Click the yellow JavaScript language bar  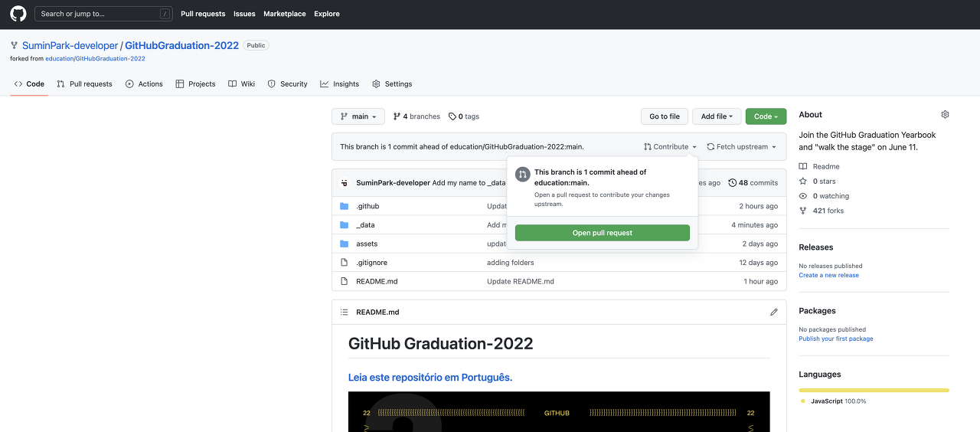point(874,390)
